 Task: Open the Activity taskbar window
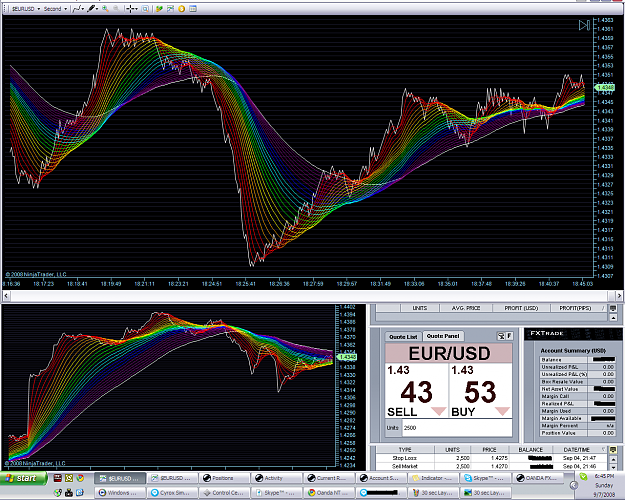pos(276,478)
